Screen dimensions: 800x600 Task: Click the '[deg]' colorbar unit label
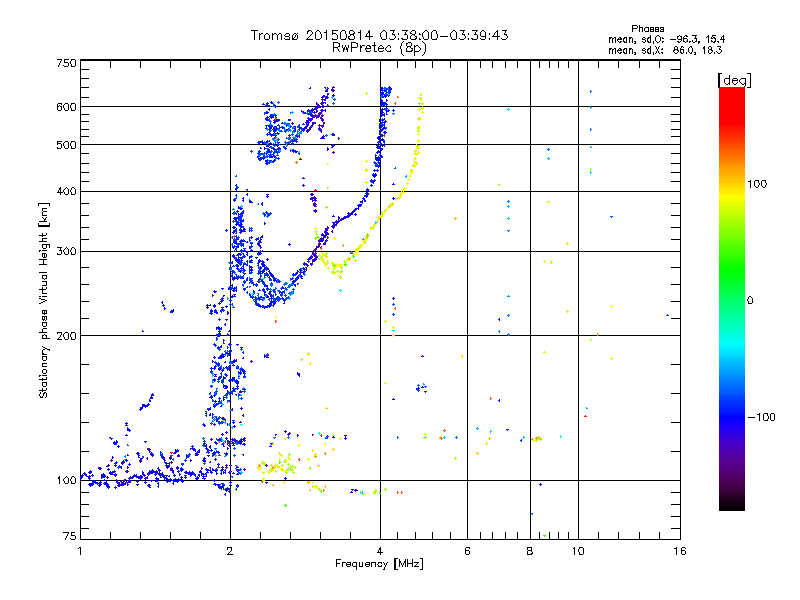[x=734, y=80]
